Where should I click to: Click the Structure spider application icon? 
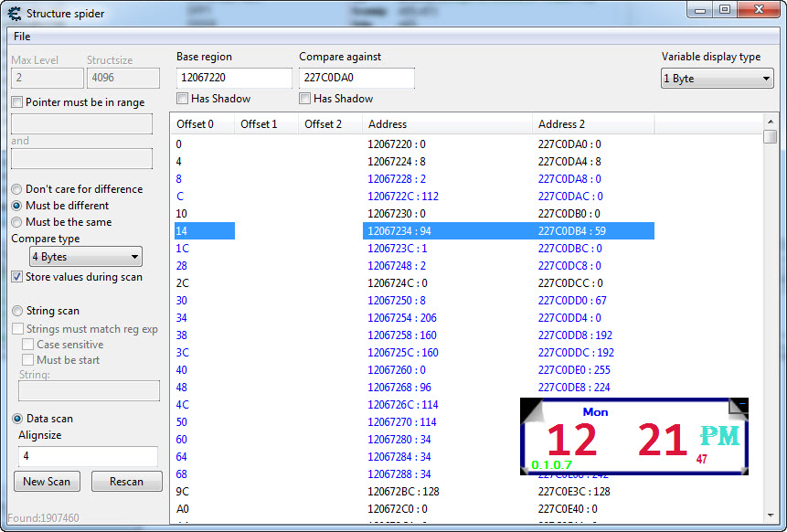(13, 13)
